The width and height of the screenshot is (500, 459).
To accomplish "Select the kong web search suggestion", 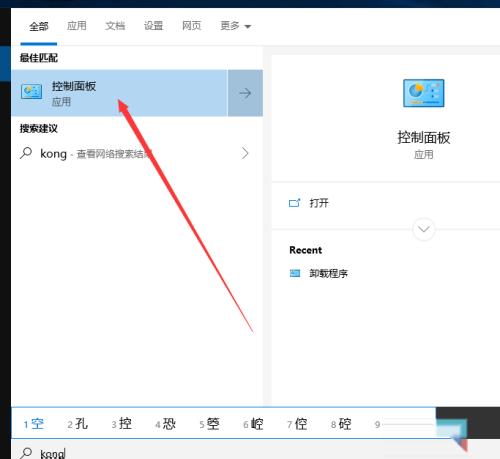I will (137, 154).
